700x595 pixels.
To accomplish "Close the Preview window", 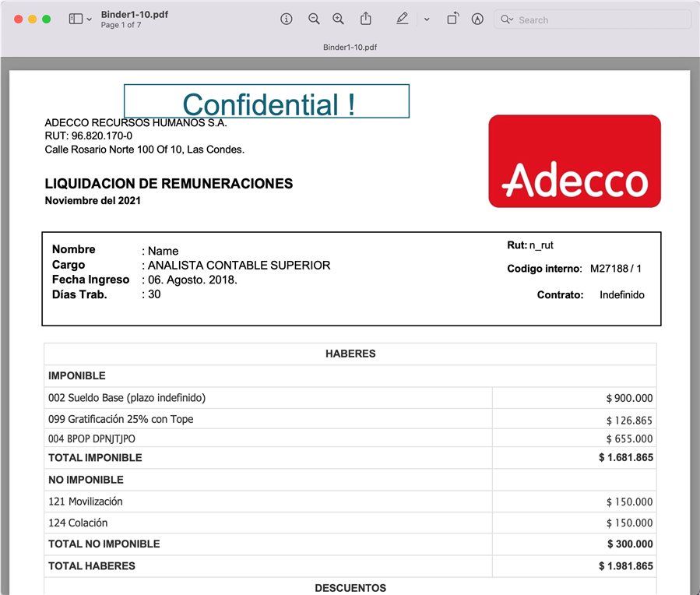I will point(19,19).
